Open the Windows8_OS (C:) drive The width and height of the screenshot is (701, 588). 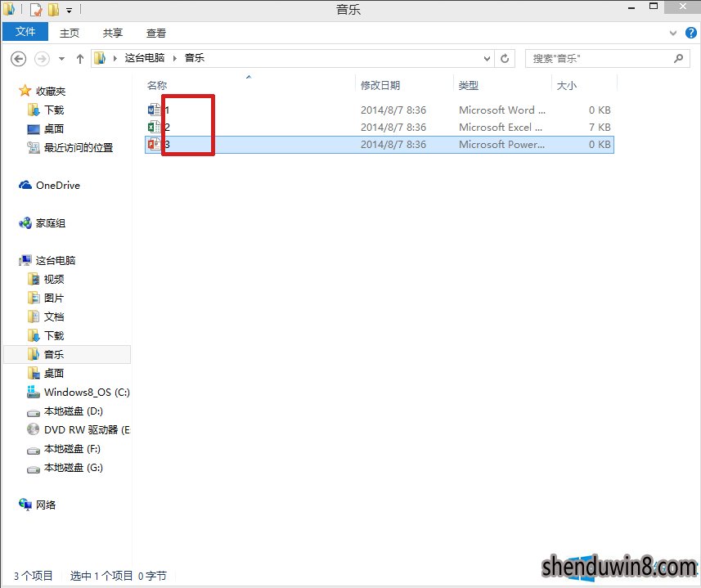pyautogui.click(x=79, y=393)
